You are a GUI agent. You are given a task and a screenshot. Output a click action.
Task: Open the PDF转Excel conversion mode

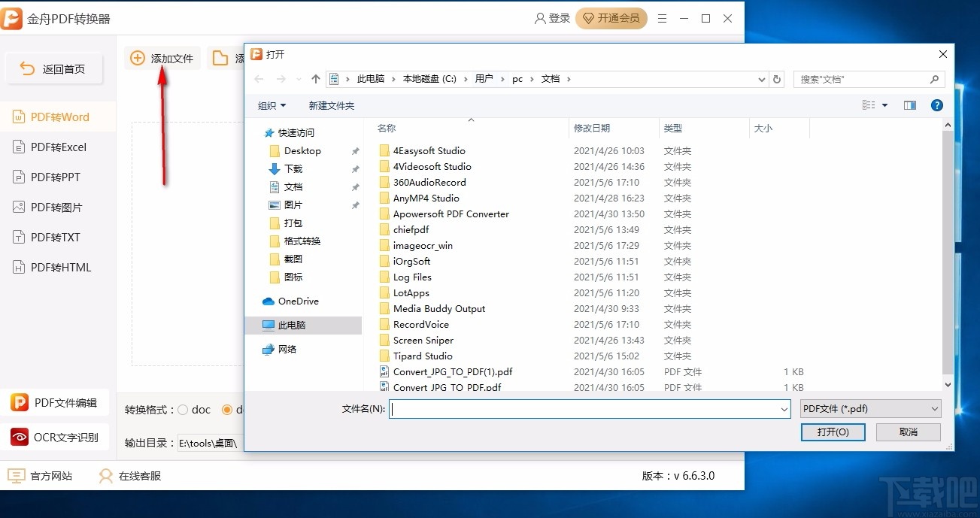(x=58, y=147)
